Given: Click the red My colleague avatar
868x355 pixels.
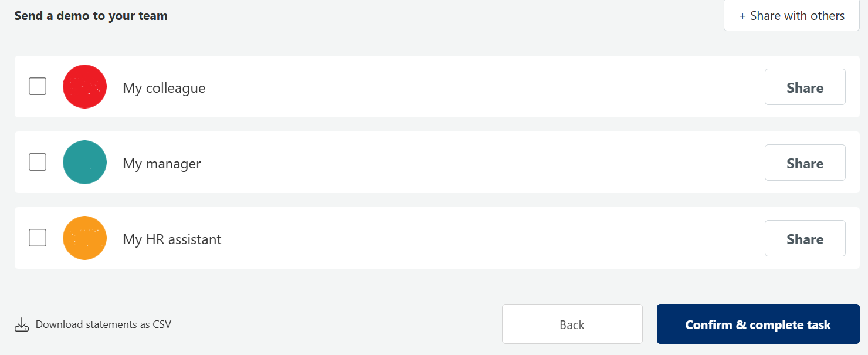Looking at the screenshot, I should click(x=84, y=87).
